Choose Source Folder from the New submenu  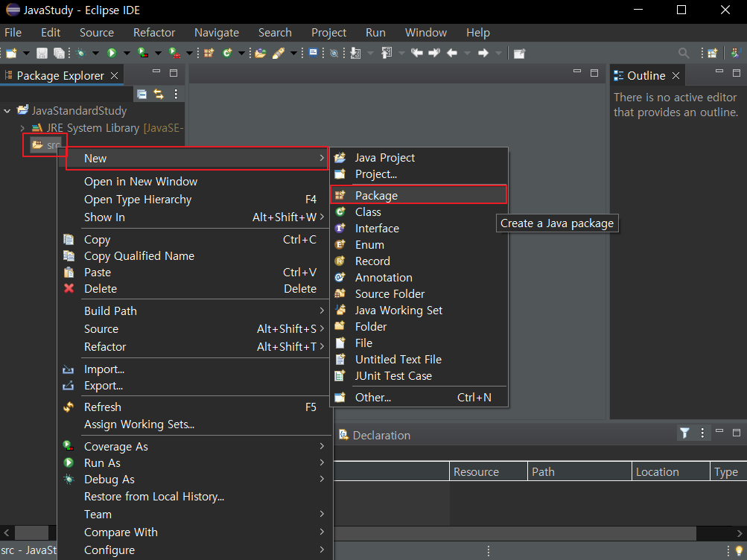click(x=419, y=294)
